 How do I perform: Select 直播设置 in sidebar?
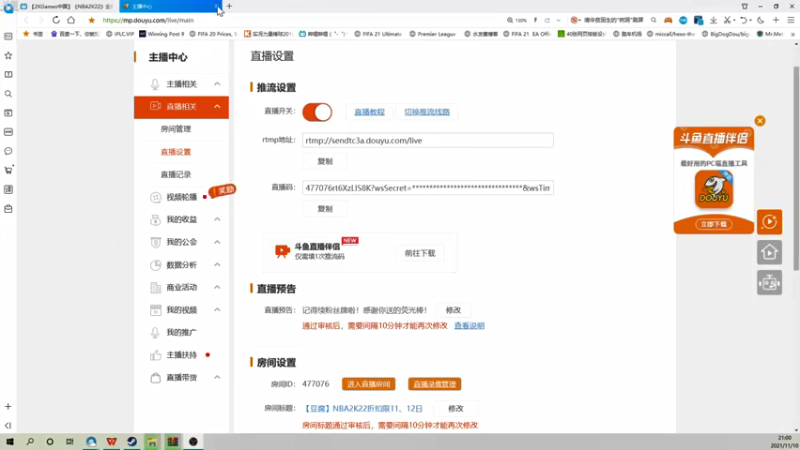click(176, 152)
